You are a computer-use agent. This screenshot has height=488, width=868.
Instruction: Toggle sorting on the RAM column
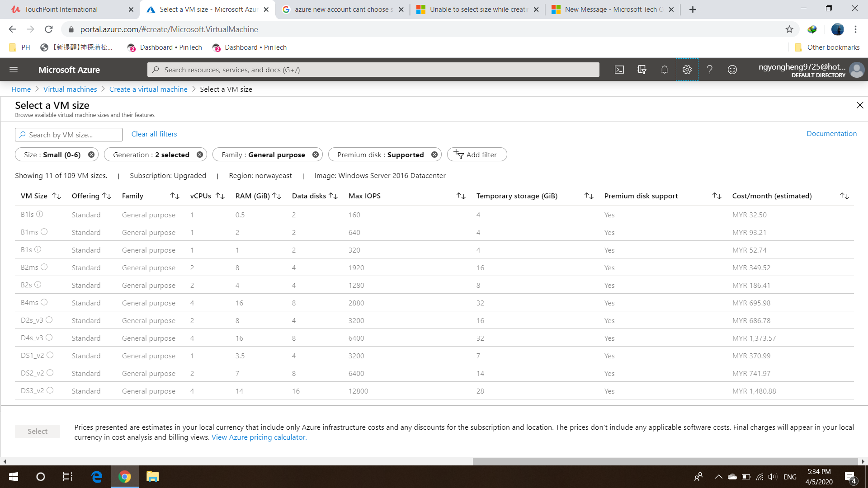point(277,196)
